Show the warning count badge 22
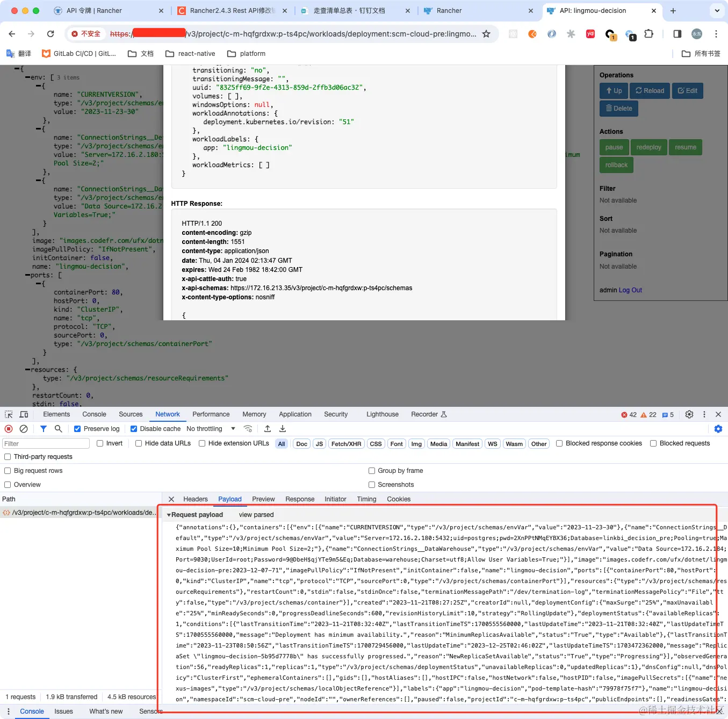Viewport: 728px width, 719px height. 648,415
